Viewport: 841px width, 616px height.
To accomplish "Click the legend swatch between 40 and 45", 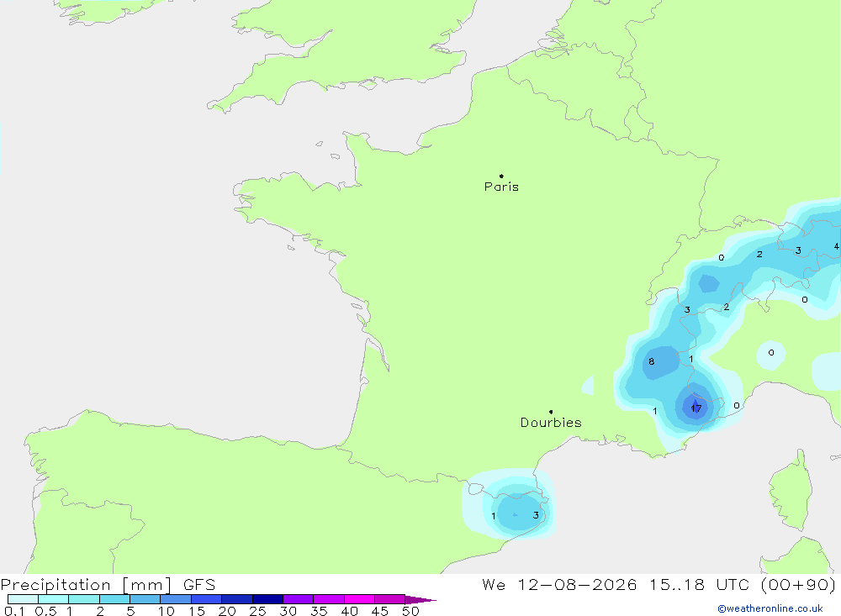I will tap(359, 599).
